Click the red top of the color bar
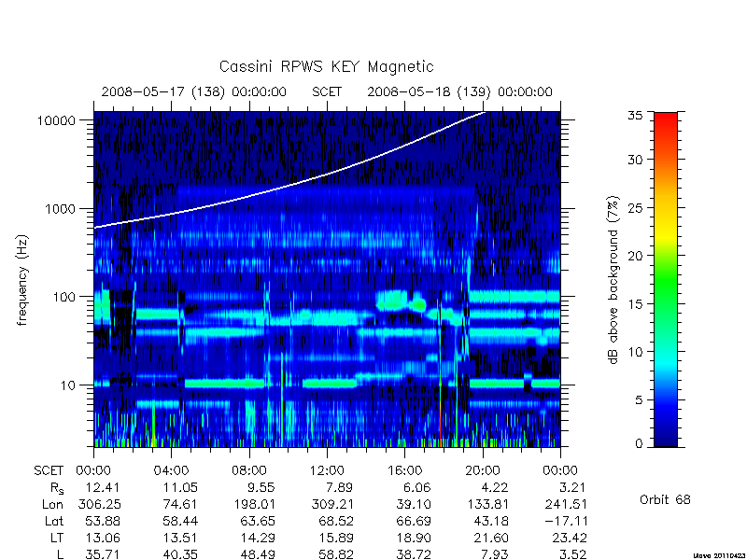The width and height of the screenshot is (747, 560). [666, 120]
